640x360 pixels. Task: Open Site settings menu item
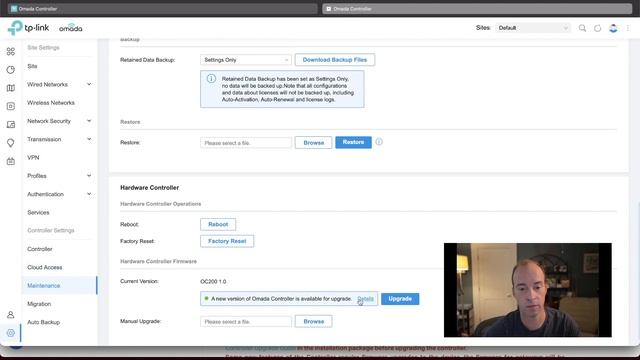click(32, 66)
